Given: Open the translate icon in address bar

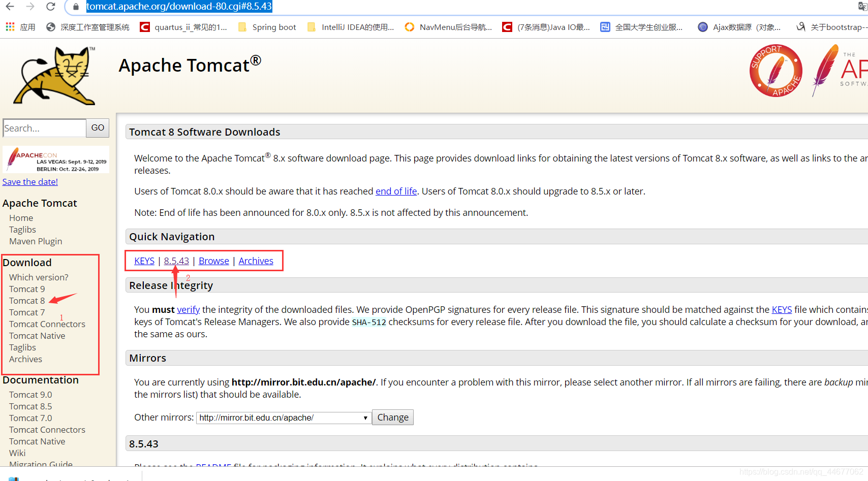Looking at the screenshot, I should pyautogui.click(x=862, y=7).
